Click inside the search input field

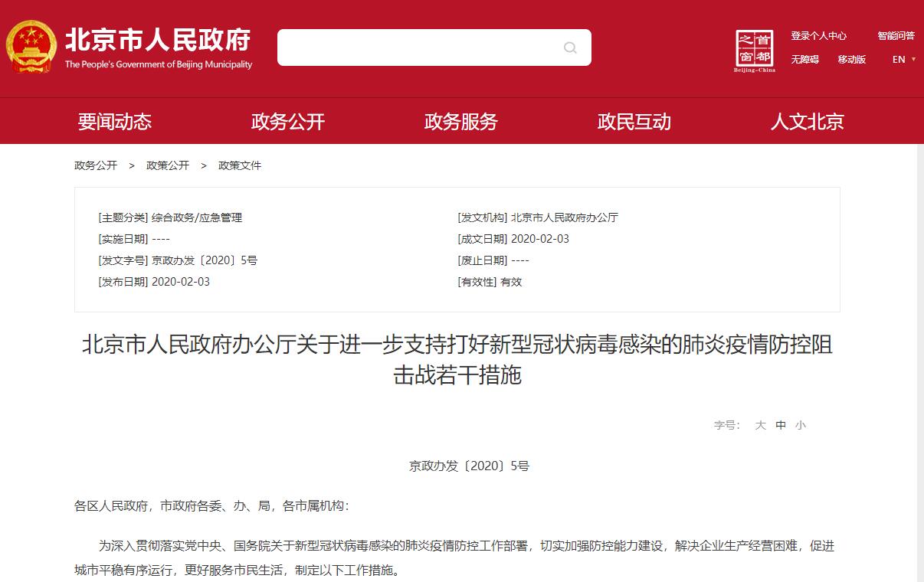click(418, 47)
